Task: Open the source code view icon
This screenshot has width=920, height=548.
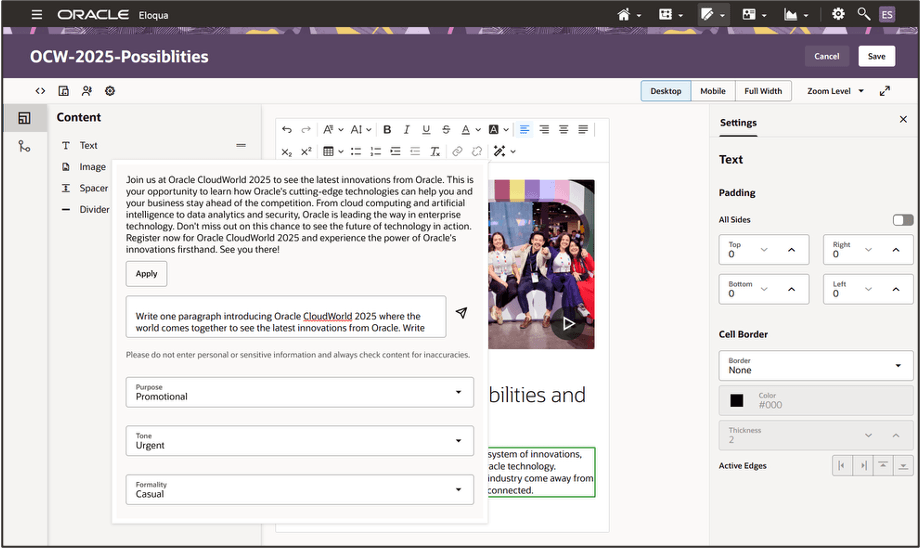Action: (x=40, y=91)
